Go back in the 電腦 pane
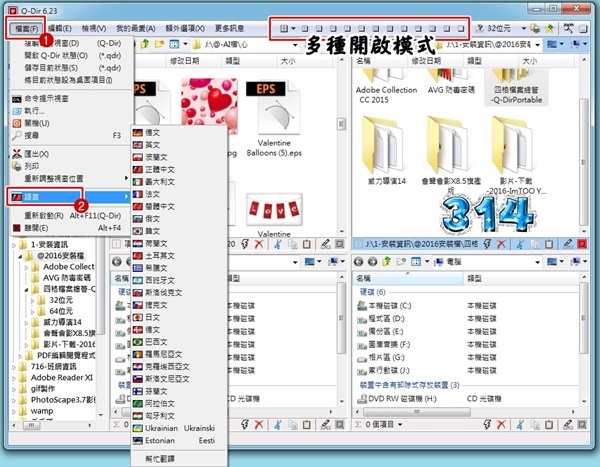This screenshot has height=467, width=600. pyautogui.click(x=359, y=262)
